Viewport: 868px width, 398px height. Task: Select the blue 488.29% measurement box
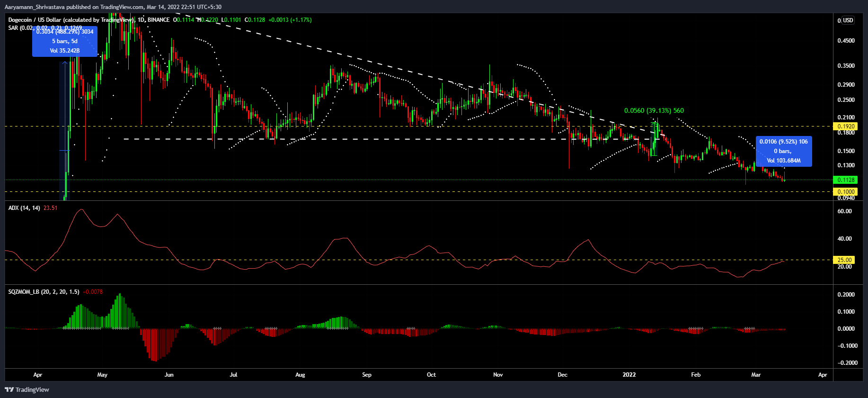pos(65,42)
